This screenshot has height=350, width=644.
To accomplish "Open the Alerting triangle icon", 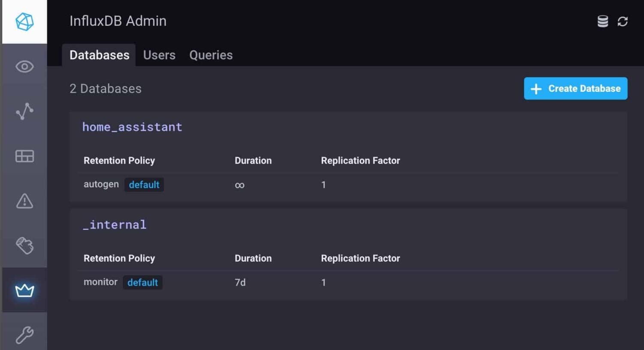I will pos(24,201).
